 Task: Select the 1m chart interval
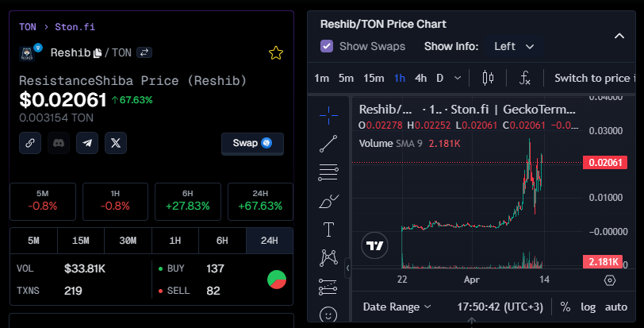[321, 78]
